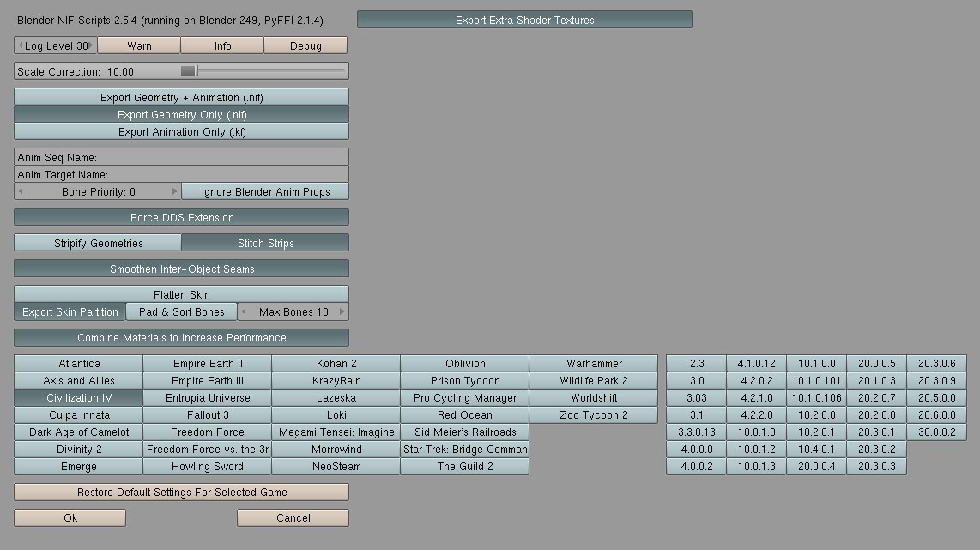Select NIF version 10.0.1.0
Screen dimensions: 980x550
click(x=756, y=432)
